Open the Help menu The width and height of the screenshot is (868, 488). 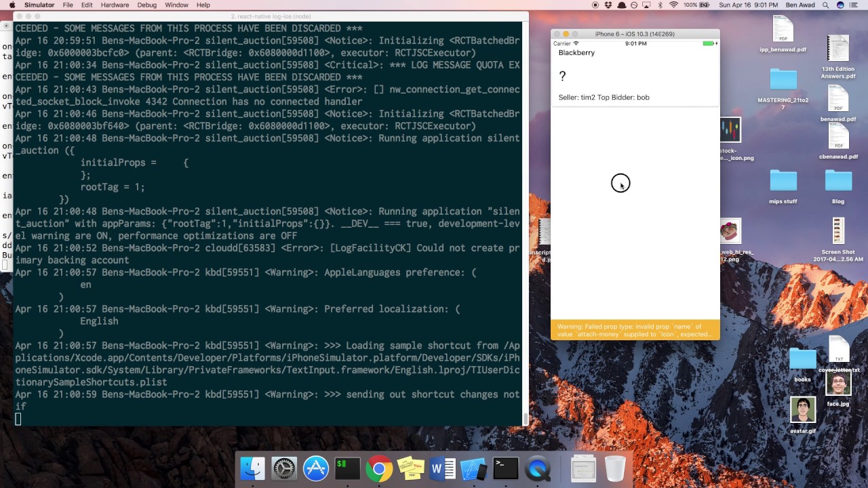(203, 5)
